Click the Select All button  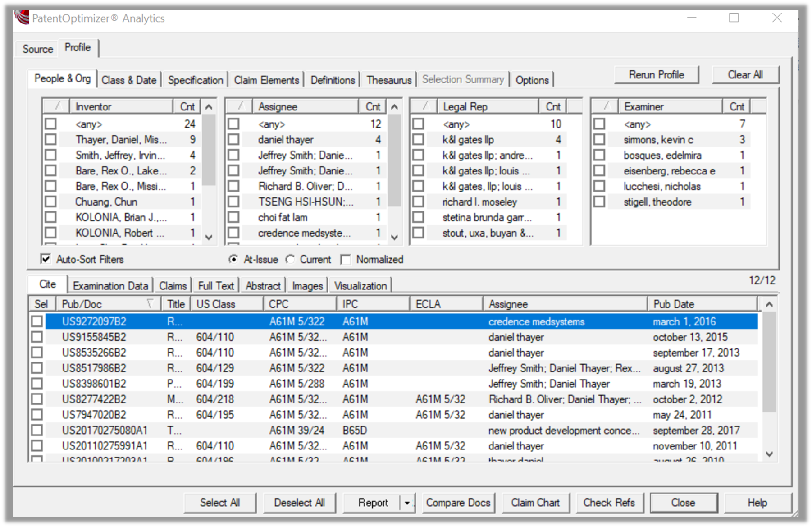[x=220, y=503]
